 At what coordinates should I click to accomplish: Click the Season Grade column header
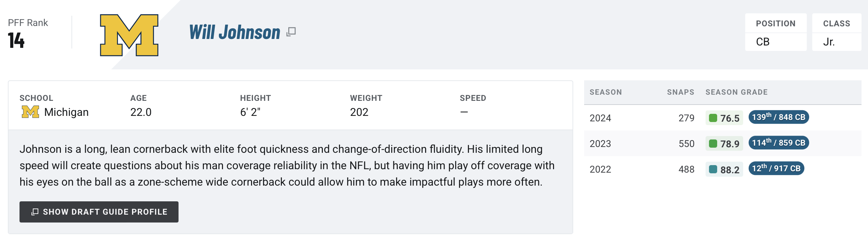pos(737,92)
